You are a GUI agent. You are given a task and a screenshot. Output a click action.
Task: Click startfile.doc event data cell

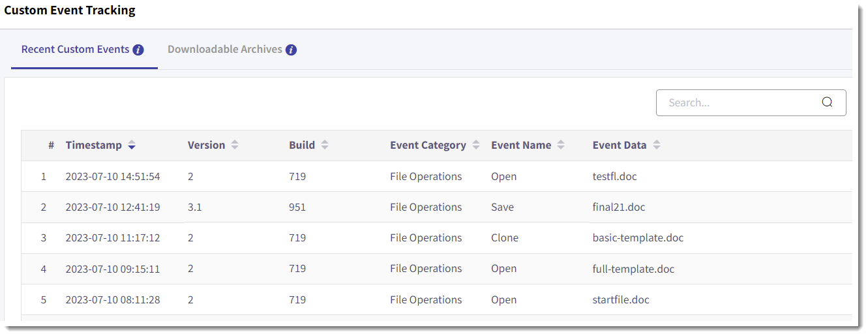click(x=621, y=300)
